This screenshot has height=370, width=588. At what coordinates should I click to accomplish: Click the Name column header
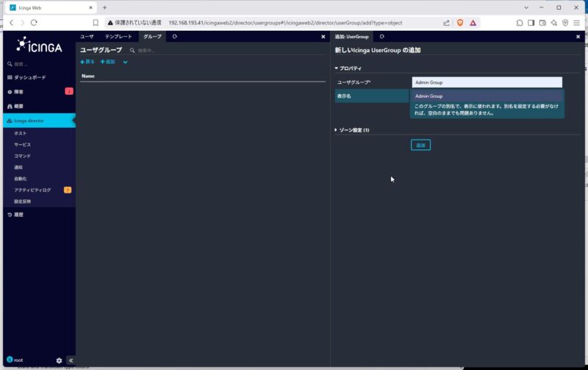pyautogui.click(x=88, y=76)
